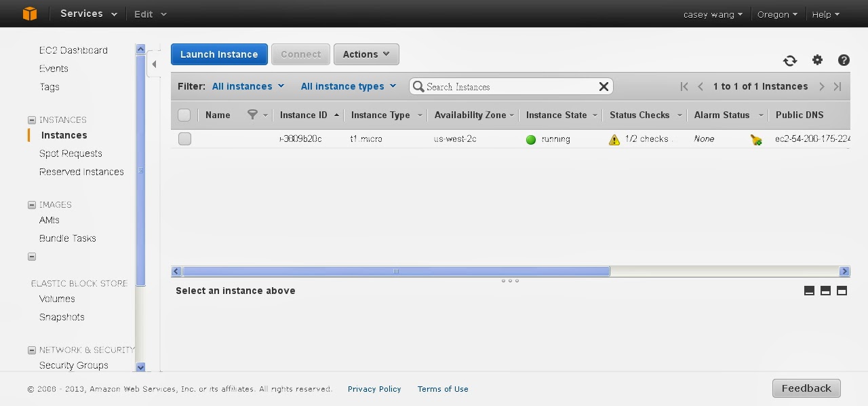
Task: Open Events in sidebar
Action: pyautogui.click(x=54, y=69)
